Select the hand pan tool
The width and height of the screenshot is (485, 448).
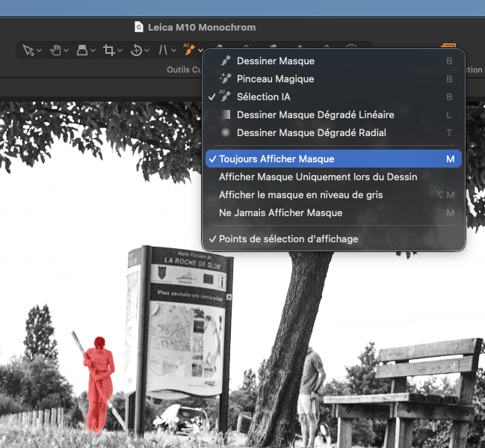(55, 50)
